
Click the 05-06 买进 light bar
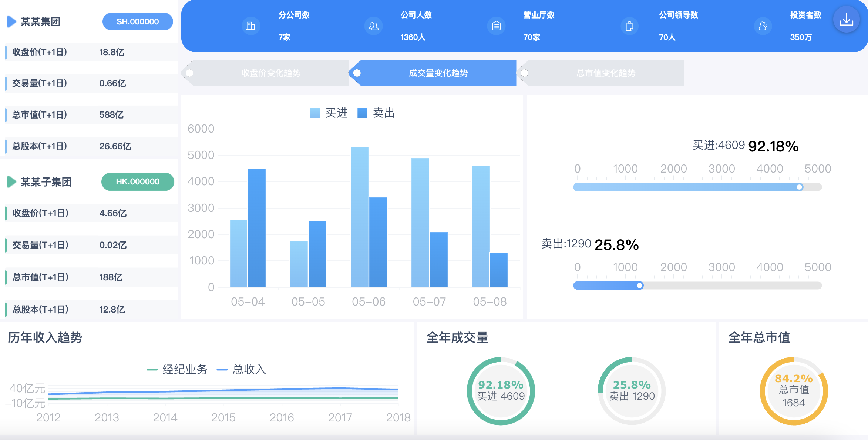(x=360, y=217)
